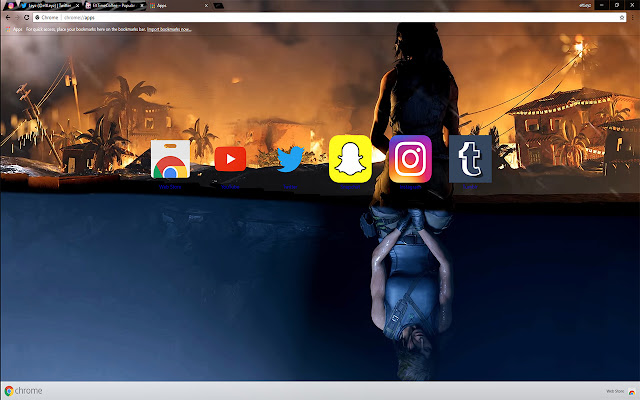
Task: Open Chrome's three-dot menu
Action: [x=633, y=18]
